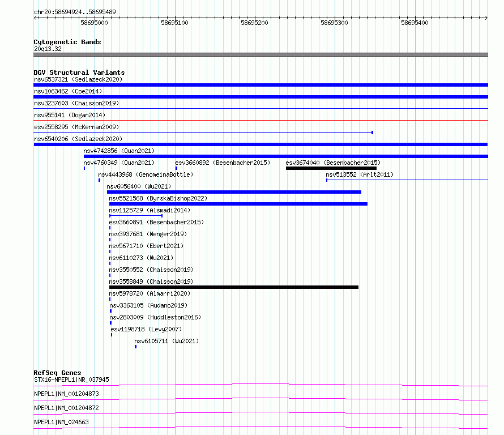Click the gray 20q13.32 cytoband bar
Screen dimensions: 504x435
click(x=260, y=55)
